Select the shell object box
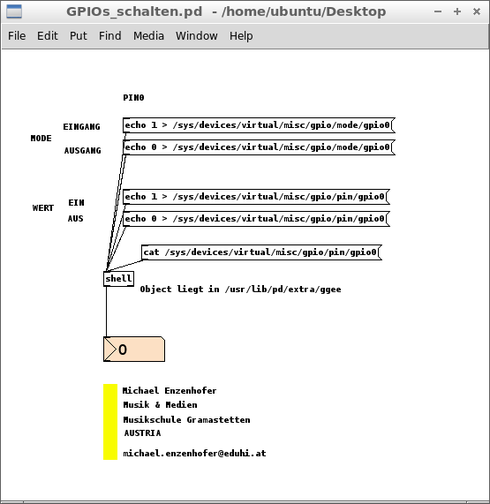This screenshot has width=490, height=504. [x=119, y=279]
